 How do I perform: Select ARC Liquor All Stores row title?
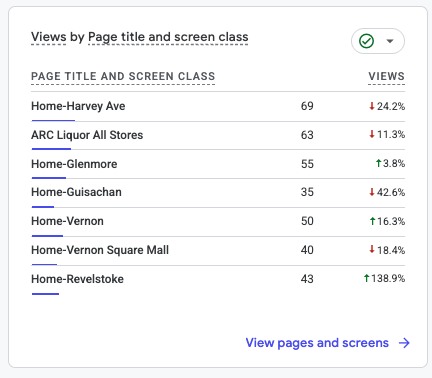pyautogui.click(x=87, y=135)
